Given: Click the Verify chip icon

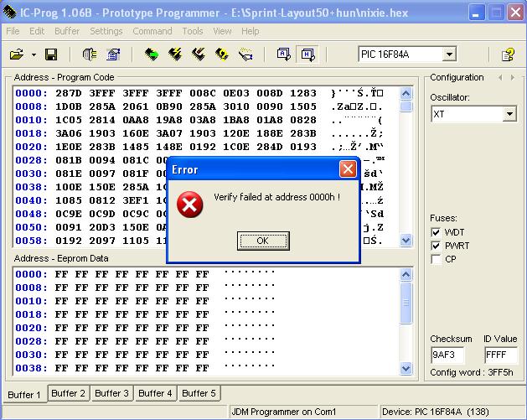Looking at the screenshot, I should (x=222, y=54).
